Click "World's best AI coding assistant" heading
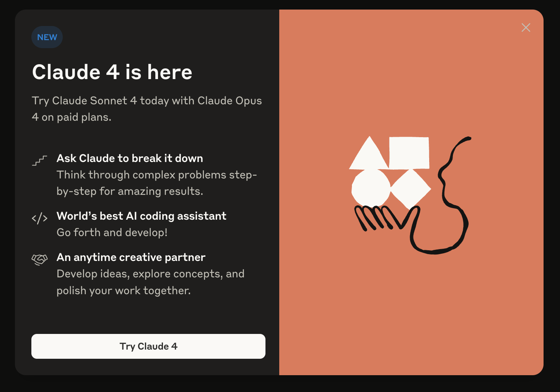This screenshot has width=560, height=392. click(x=142, y=216)
